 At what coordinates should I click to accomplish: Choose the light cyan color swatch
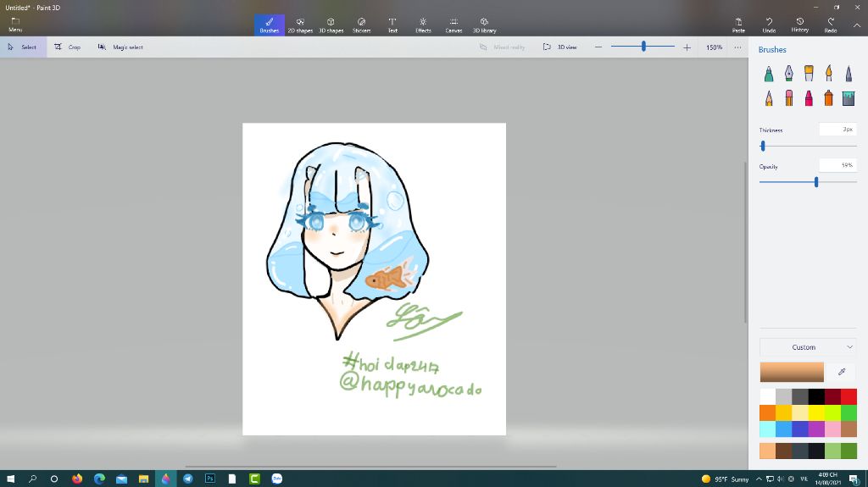[768, 429]
